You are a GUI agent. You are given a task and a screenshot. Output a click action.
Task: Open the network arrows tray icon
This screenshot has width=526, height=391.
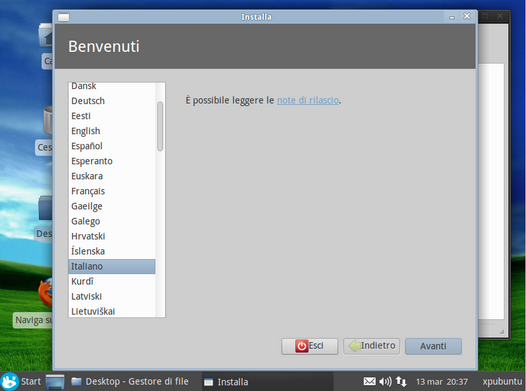tap(401, 381)
